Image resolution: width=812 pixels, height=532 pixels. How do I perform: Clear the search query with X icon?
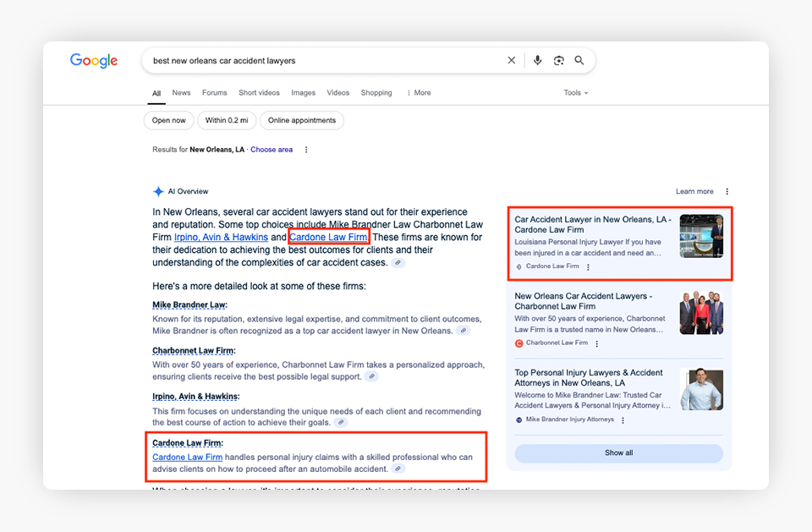pos(511,61)
